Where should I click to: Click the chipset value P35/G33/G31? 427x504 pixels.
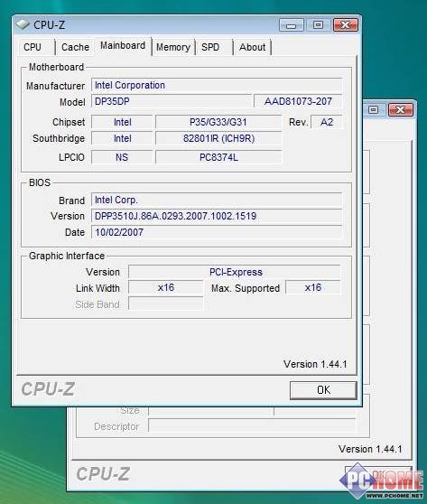point(218,122)
